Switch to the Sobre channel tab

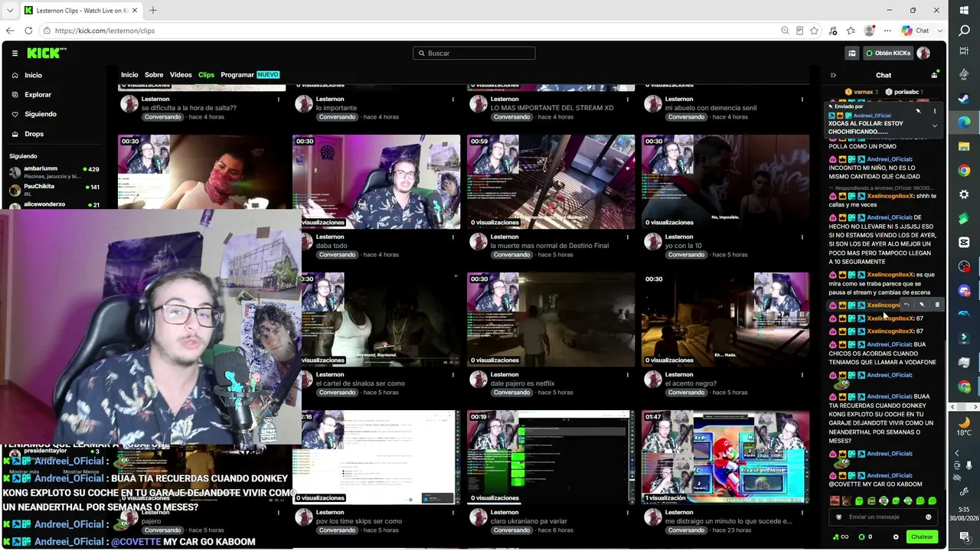tap(154, 75)
